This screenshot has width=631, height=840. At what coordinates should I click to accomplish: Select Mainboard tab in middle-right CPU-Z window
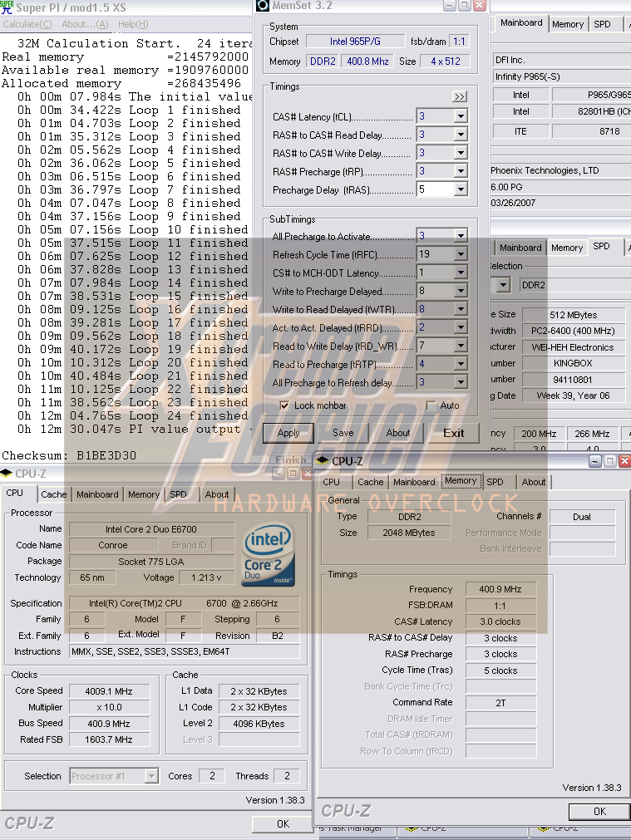[x=520, y=248]
